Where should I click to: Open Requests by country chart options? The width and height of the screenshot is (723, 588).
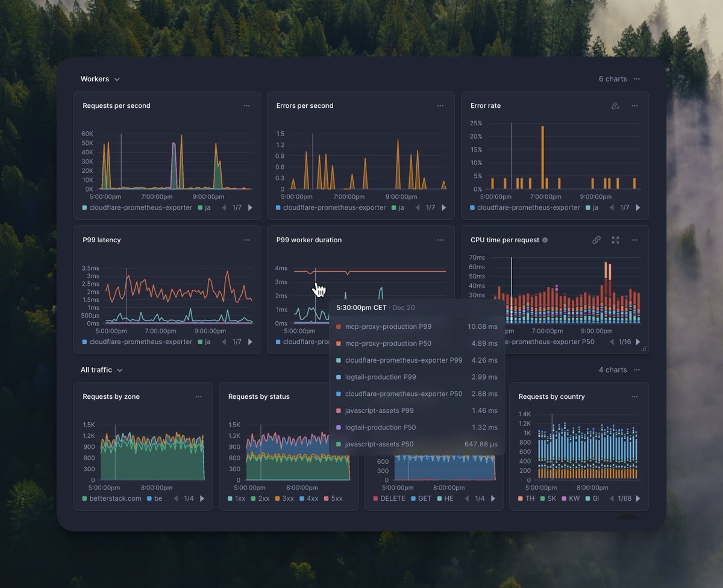point(634,396)
